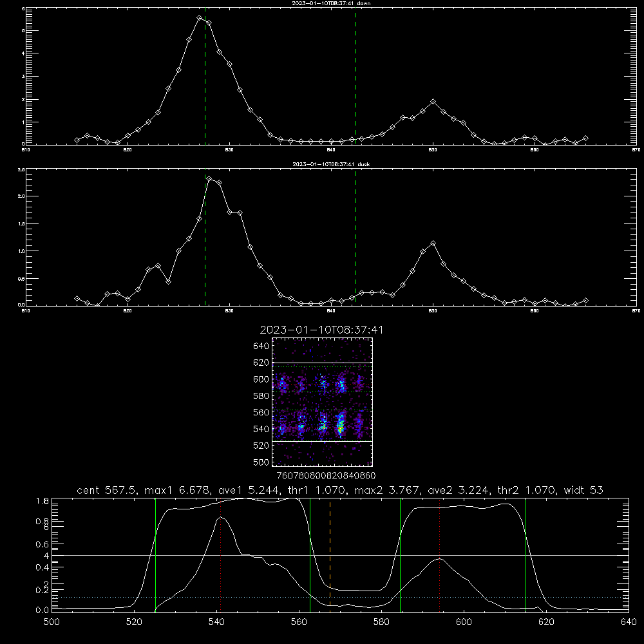This screenshot has height=644, width=644.
Task: Click the first green dashed line in the dusk plot
Action: coord(205,238)
